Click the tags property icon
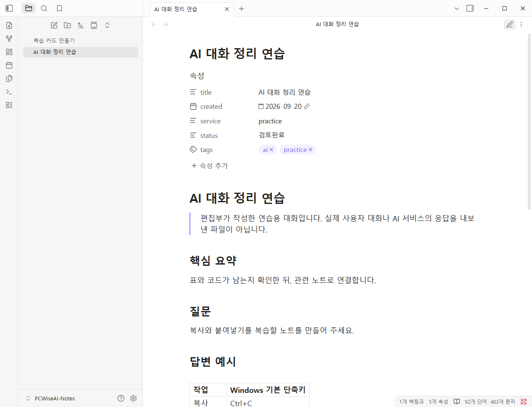The height and width of the screenshot is (407, 532). coord(193,150)
